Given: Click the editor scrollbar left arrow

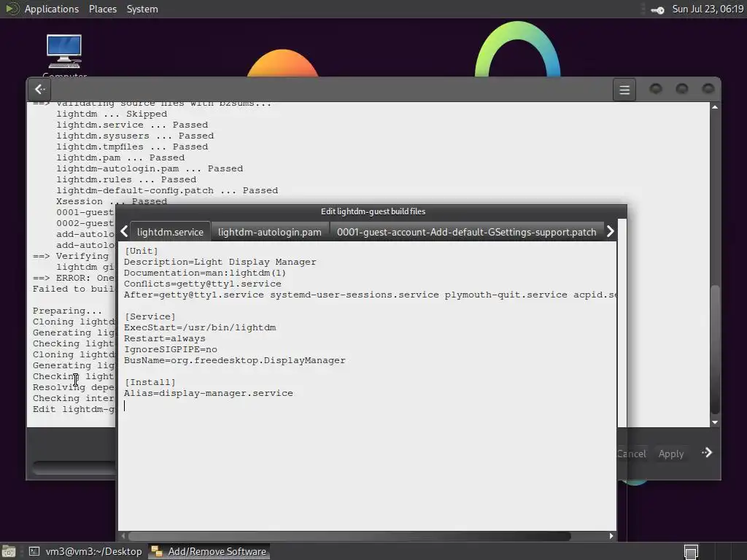Looking at the screenshot, I should point(123,536).
